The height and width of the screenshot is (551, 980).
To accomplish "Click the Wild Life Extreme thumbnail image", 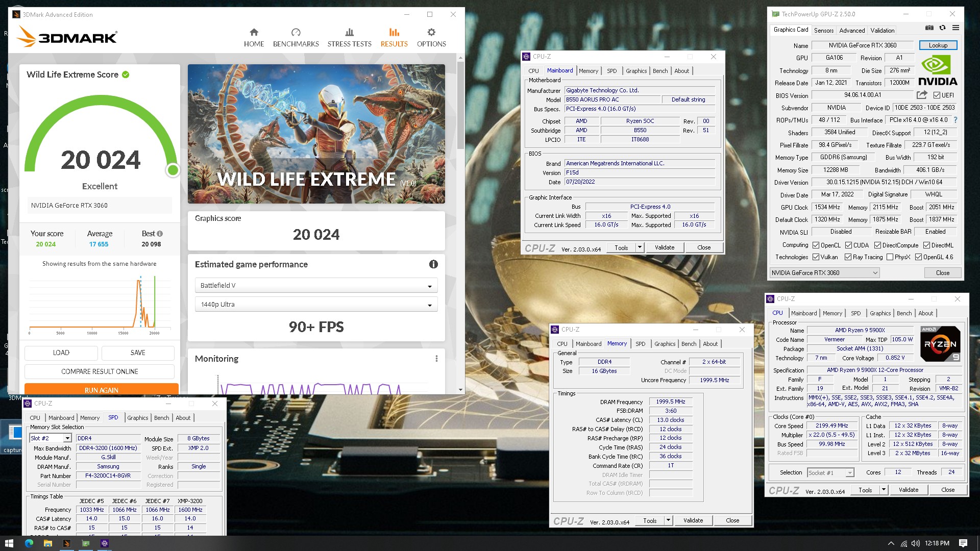I will [x=316, y=134].
